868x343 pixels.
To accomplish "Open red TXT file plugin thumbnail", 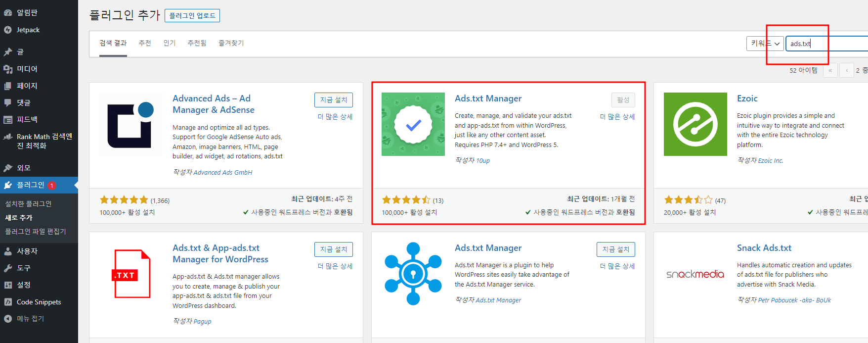I will (x=131, y=274).
